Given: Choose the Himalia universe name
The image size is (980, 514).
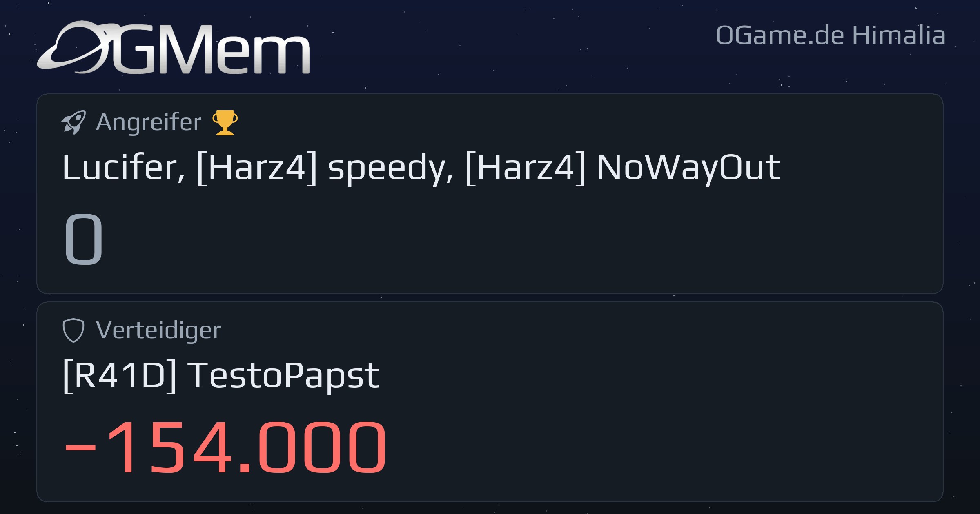Looking at the screenshot, I should click(899, 35).
